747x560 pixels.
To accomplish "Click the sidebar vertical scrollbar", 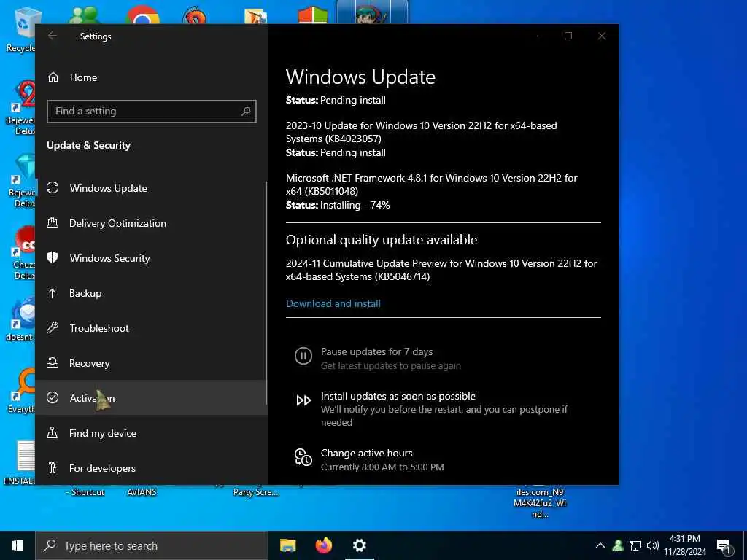I will coord(266,293).
